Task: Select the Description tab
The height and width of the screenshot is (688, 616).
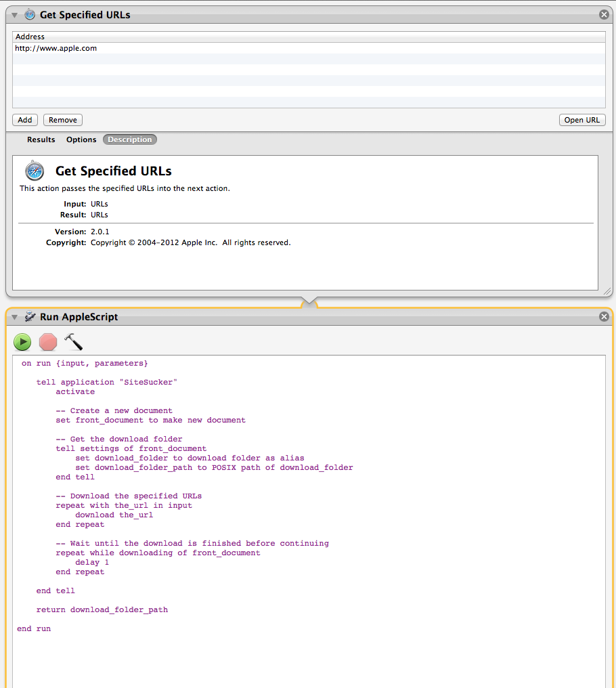Action: (130, 139)
